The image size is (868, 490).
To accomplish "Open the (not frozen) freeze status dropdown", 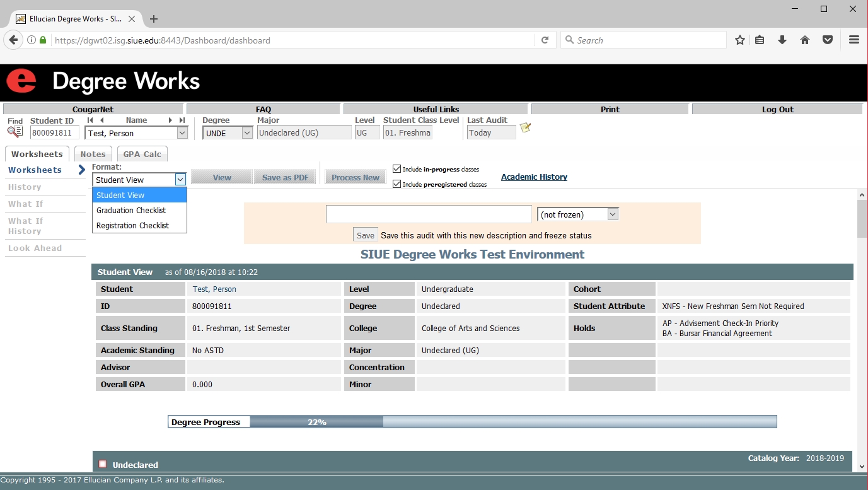I will [x=577, y=214].
